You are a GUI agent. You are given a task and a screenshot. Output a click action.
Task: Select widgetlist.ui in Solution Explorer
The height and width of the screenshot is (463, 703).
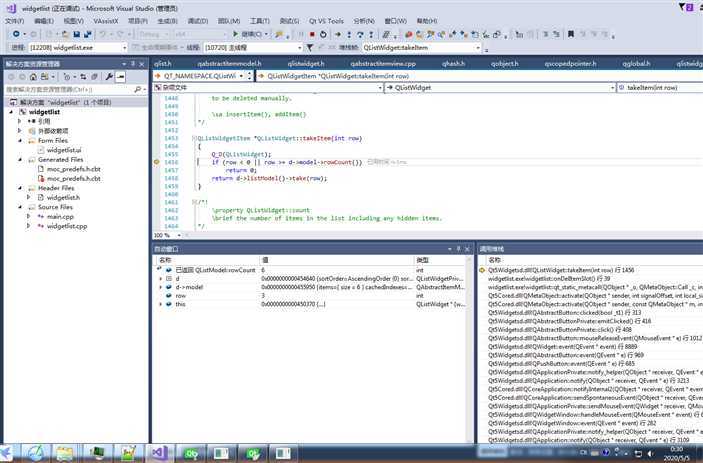pyautogui.click(x=64, y=150)
